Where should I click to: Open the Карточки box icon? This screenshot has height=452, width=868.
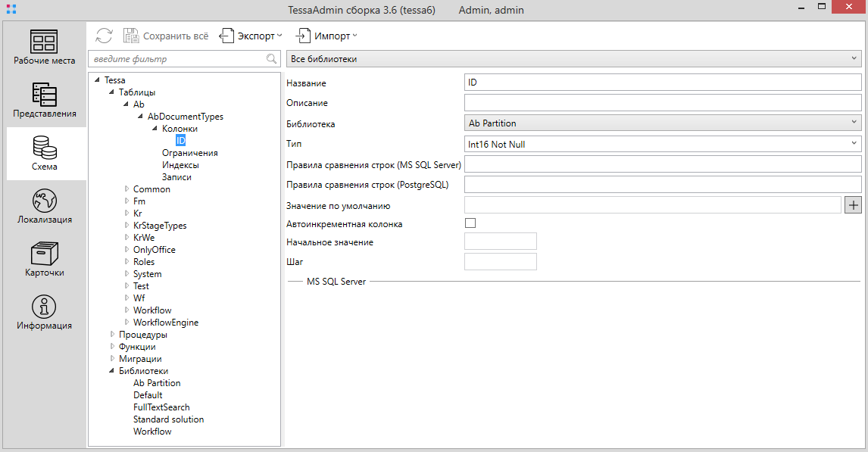coord(44,254)
